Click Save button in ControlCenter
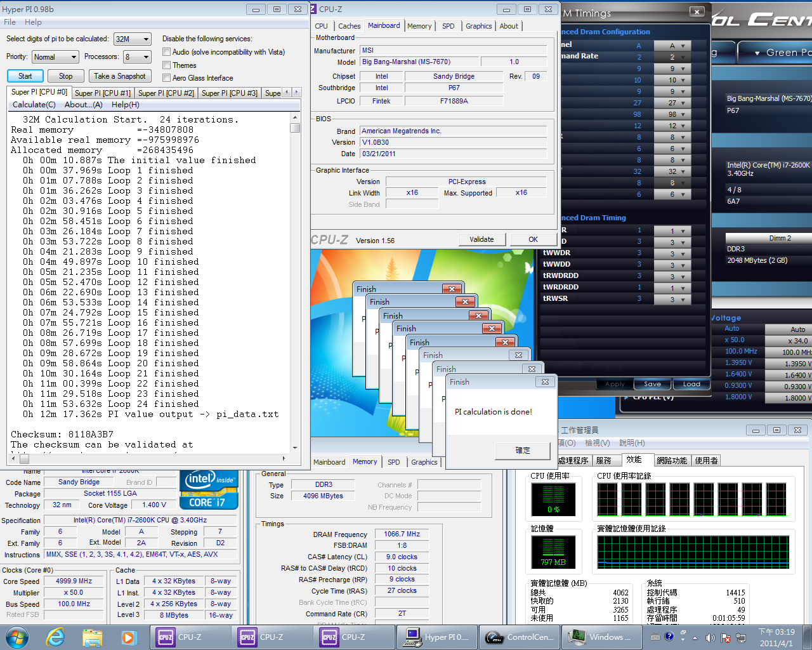The image size is (812, 650). (x=652, y=384)
